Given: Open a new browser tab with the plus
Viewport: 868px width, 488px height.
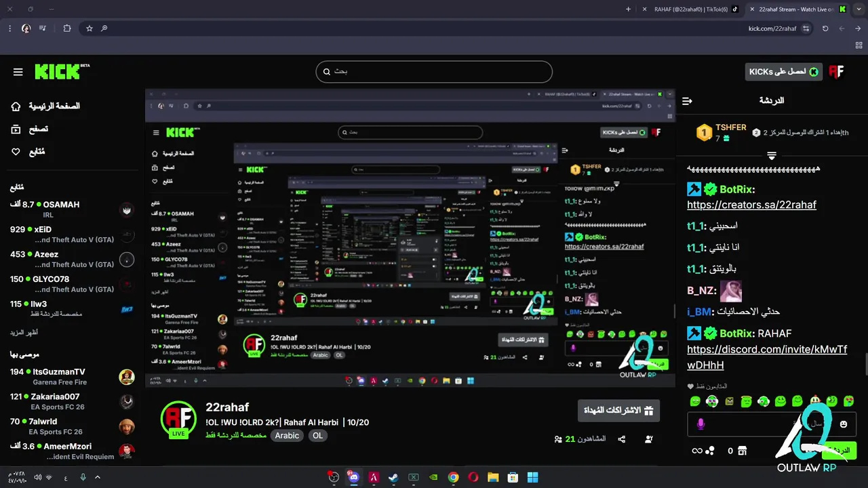Looking at the screenshot, I should (x=628, y=9).
